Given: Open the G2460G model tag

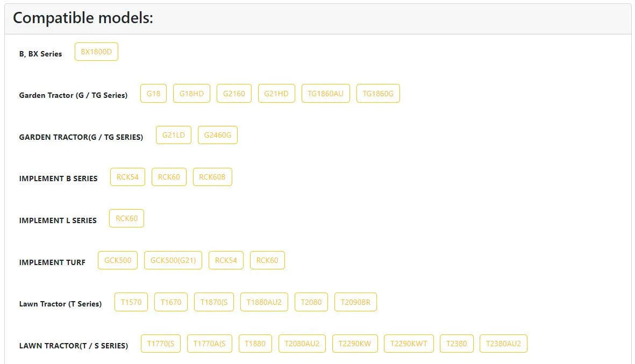Looking at the screenshot, I should point(217,135).
